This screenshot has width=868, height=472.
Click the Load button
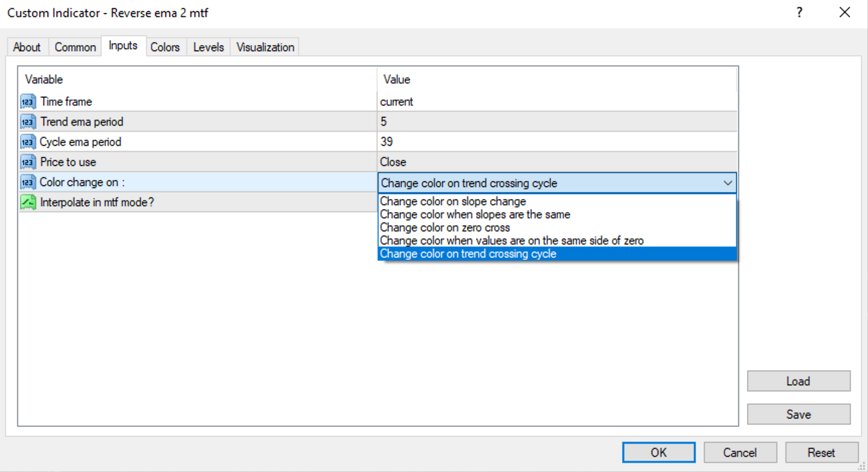[799, 381]
